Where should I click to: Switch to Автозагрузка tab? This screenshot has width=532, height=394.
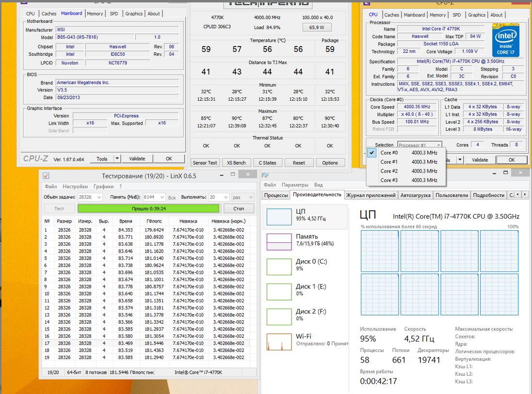[415, 195]
